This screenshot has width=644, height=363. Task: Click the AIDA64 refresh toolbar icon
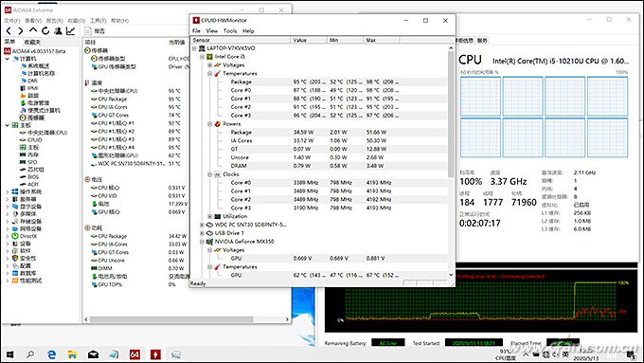(45, 31)
